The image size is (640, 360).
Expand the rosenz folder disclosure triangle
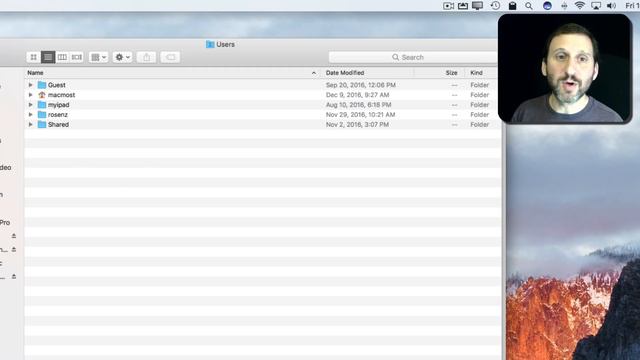pyautogui.click(x=31, y=115)
